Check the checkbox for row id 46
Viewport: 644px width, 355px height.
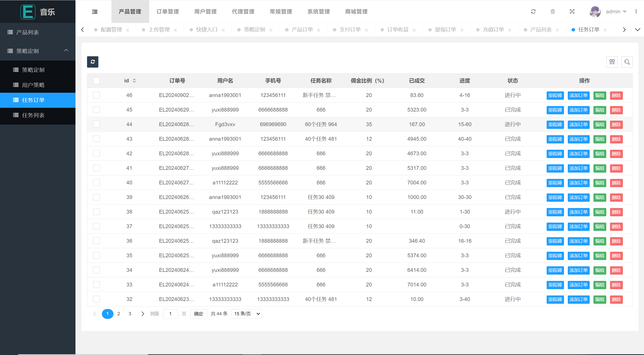pos(96,95)
